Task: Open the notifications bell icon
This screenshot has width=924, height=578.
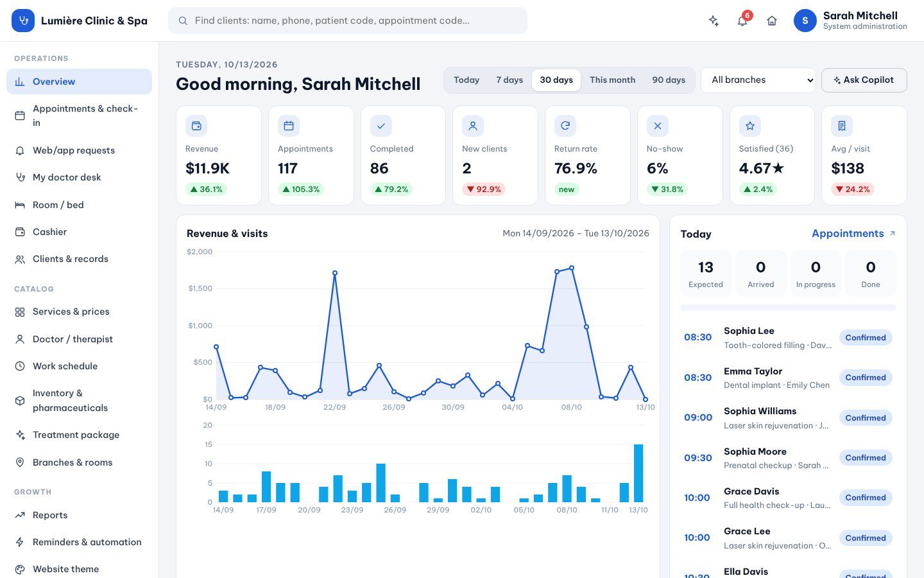Action: point(742,21)
